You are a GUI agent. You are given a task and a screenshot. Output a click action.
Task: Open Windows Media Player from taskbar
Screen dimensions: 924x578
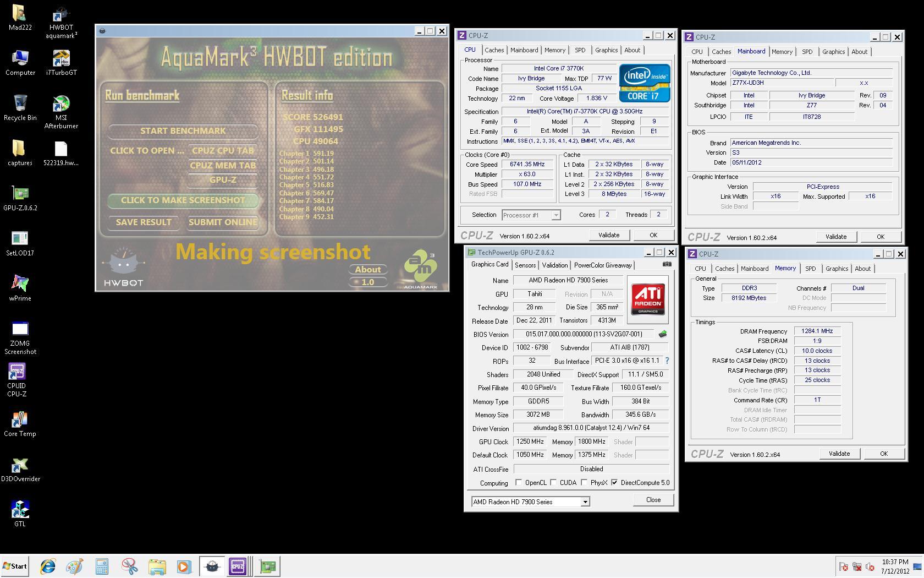[x=184, y=566]
